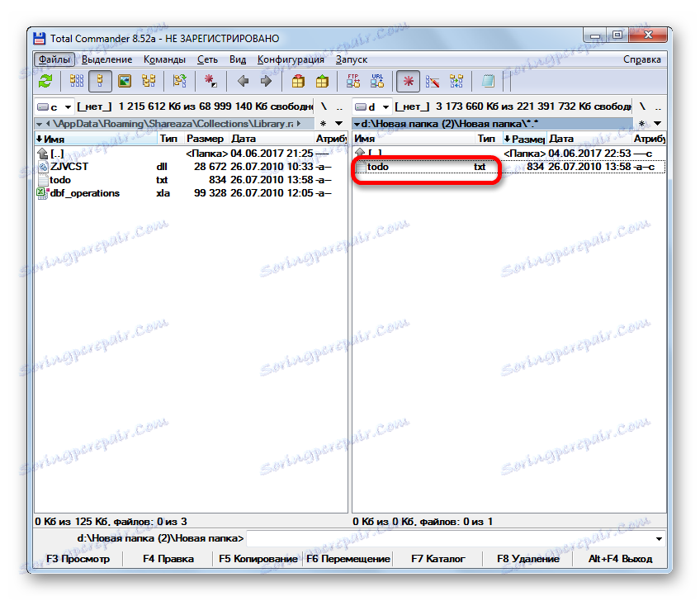Go to root with left panel backslash button
Viewport: 700px width, 601px height.
(324, 106)
